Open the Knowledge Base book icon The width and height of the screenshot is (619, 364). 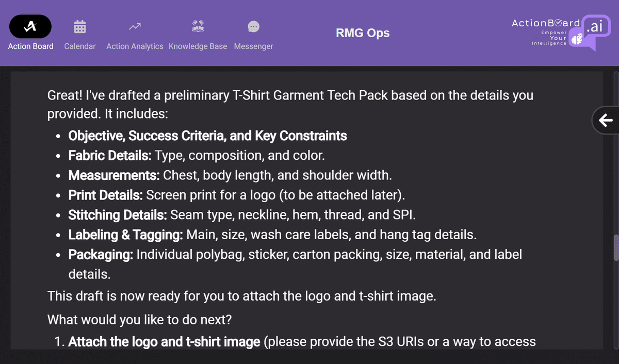tap(198, 26)
